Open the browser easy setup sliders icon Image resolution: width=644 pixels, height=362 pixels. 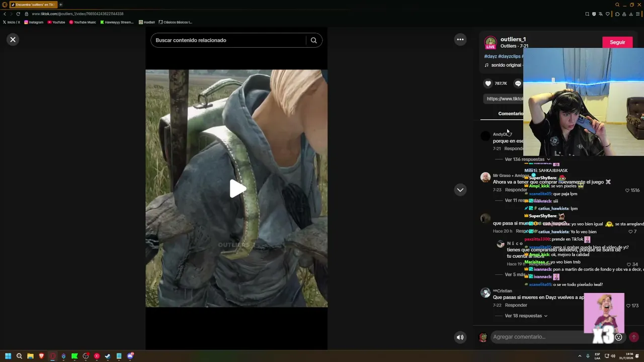pyautogui.click(x=638, y=14)
